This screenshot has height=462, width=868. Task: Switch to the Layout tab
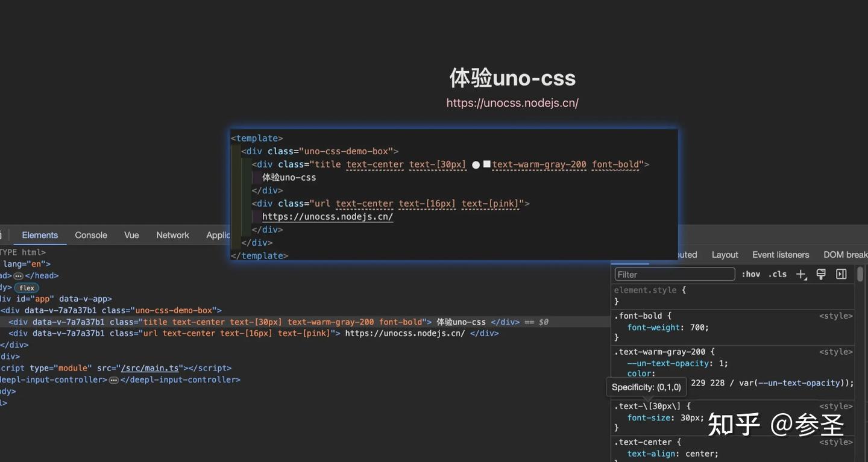coord(725,255)
